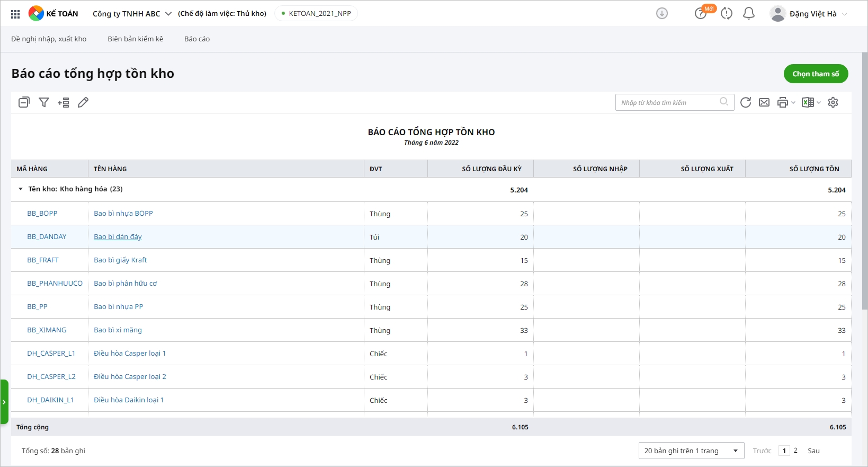
Task: Click the printer icon
Action: [x=783, y=102]
